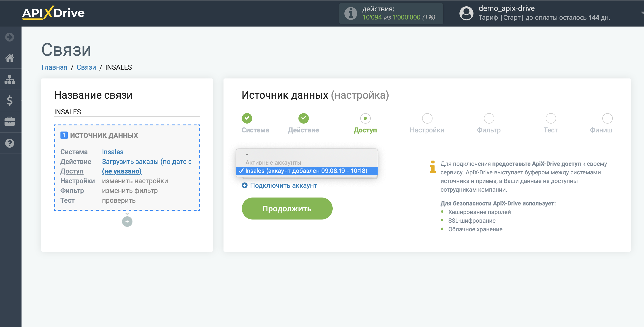This screenshot has width=644, height=327.
Task: Go to Действие step
Action: pos(303,118)
